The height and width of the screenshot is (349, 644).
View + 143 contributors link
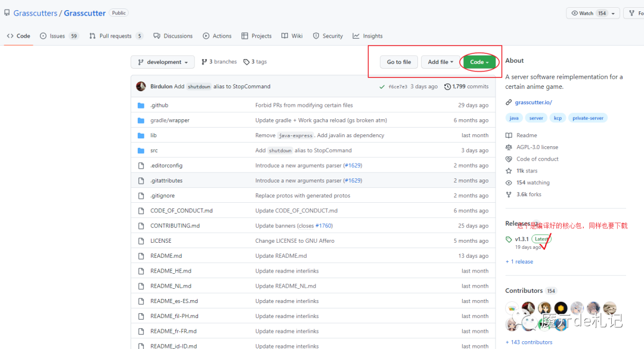pyautogui.click(x=528, y=342)
